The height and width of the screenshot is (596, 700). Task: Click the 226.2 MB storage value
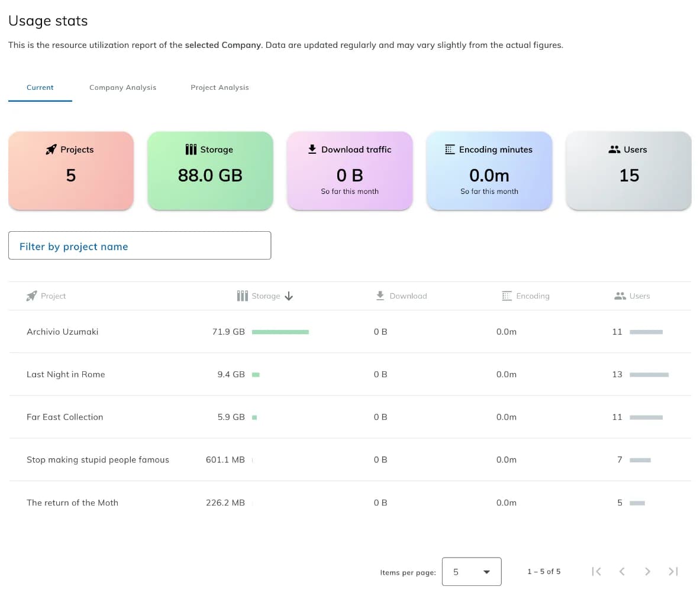tap(225, 503)
